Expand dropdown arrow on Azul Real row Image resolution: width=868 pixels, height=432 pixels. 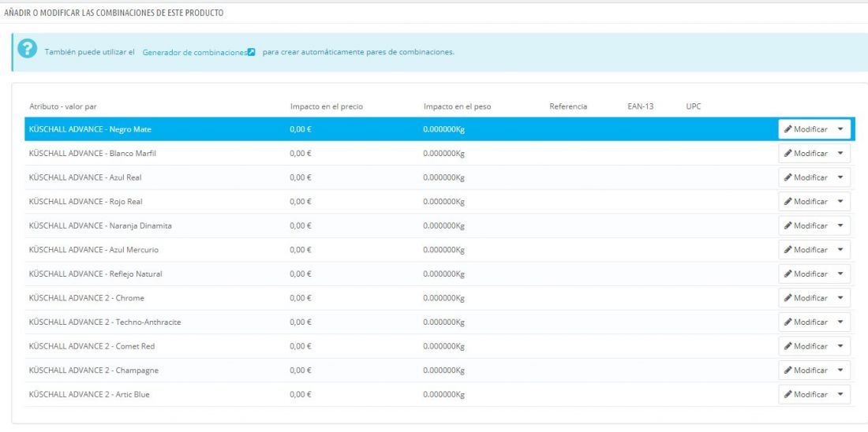pos(841,177)
